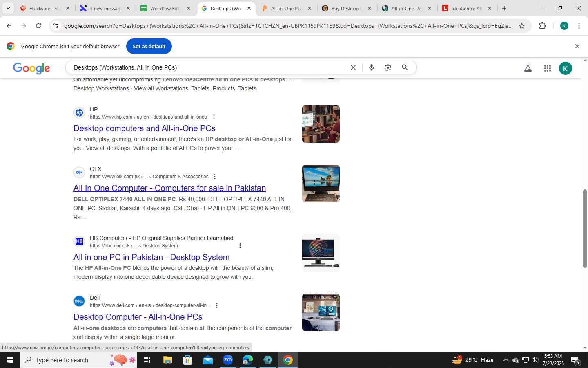Open Microsoft Edge from taskbar
The height and width of the screenshot is (368, 588).
[247, 360]
